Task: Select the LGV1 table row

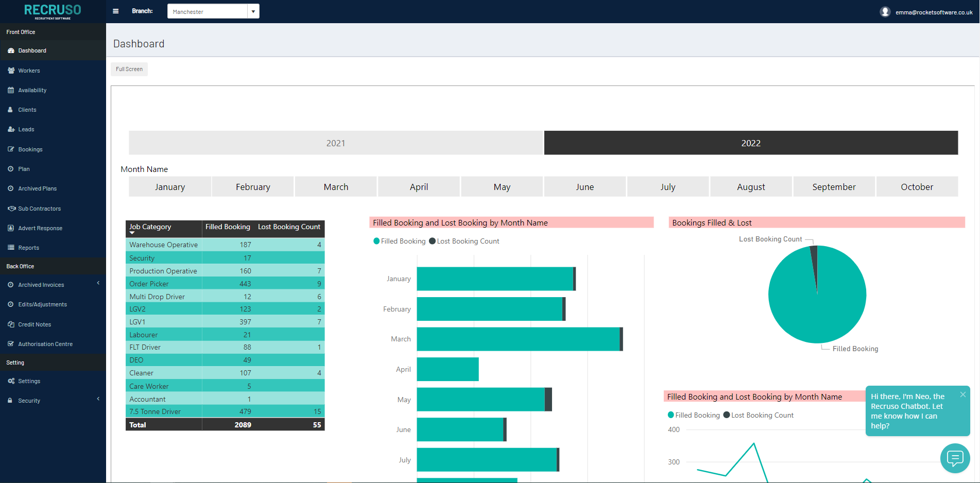Action: coord(225,322)
